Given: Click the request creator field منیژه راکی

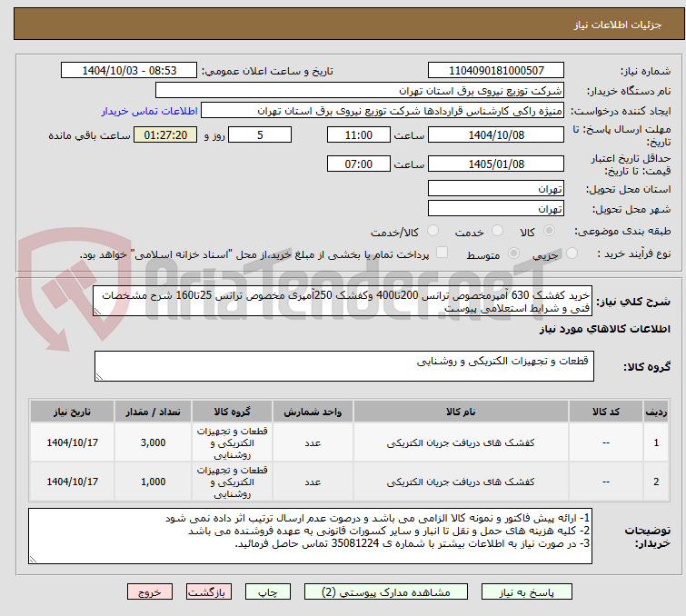Looking at the screenshot, I should (383, 111).
